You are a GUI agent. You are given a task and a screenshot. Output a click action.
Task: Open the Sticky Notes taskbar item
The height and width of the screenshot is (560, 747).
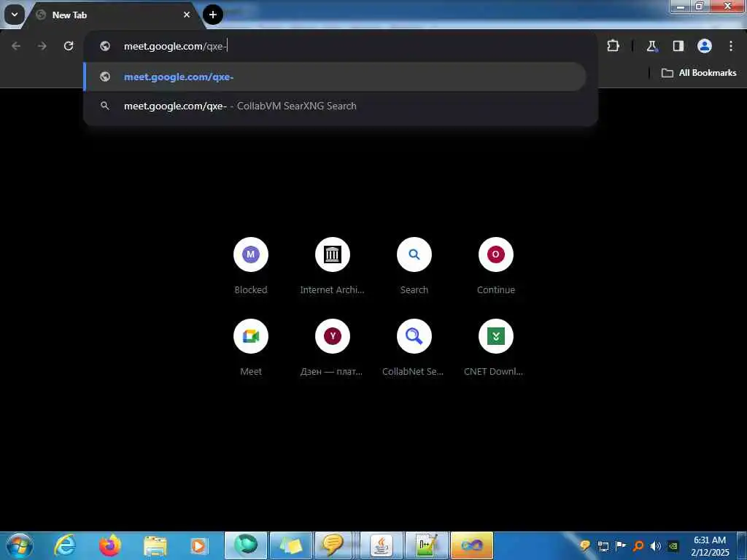[x=291, y=545]
